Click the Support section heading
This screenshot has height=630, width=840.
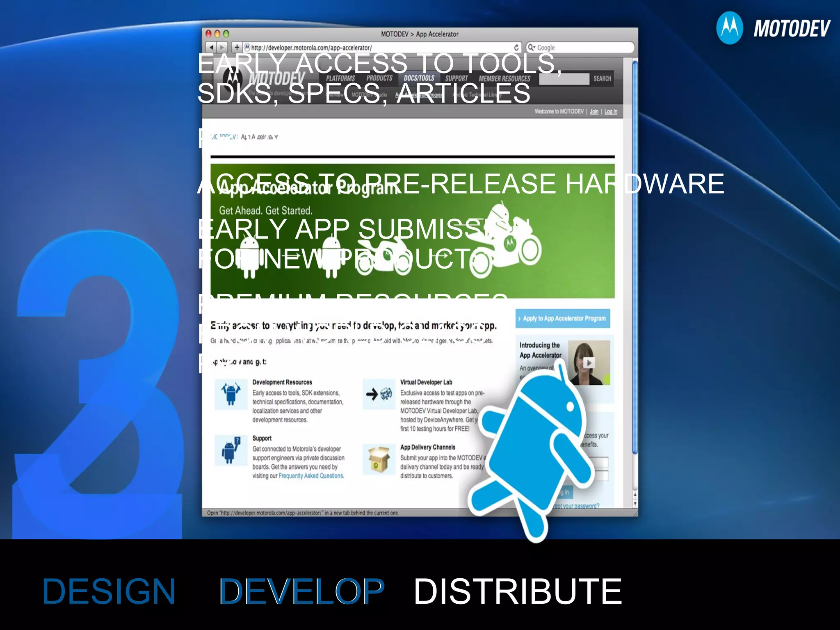click(262, 438)
